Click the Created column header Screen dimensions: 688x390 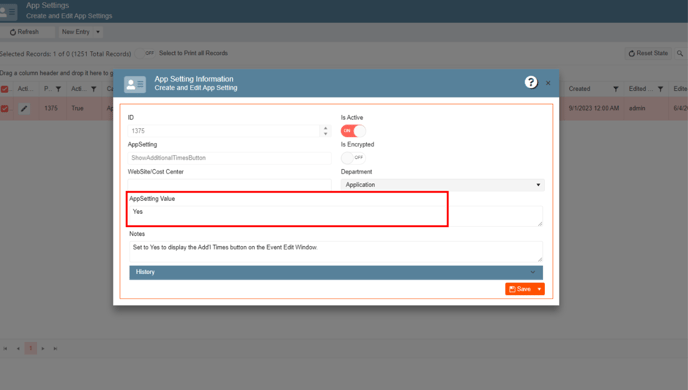579,89
